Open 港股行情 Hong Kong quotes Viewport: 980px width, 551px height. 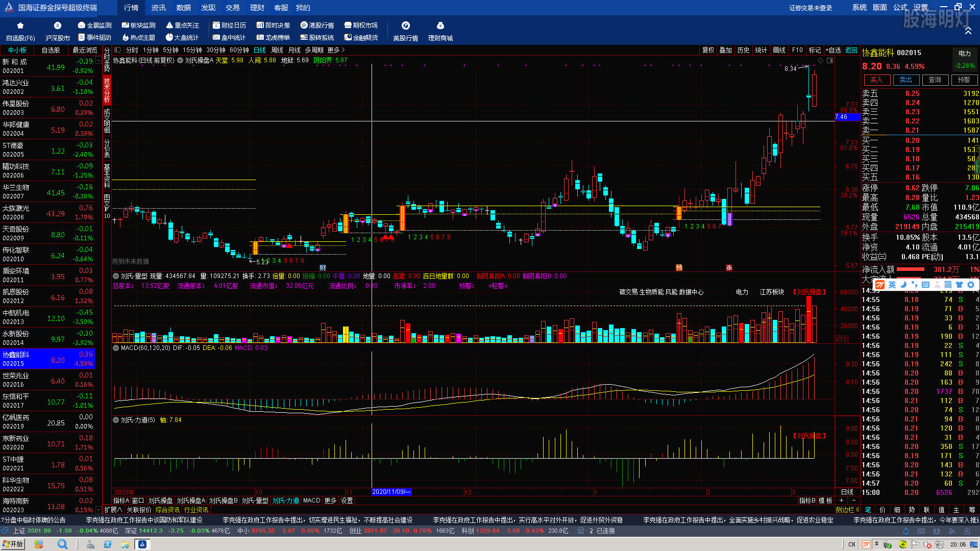click(317, 25)
